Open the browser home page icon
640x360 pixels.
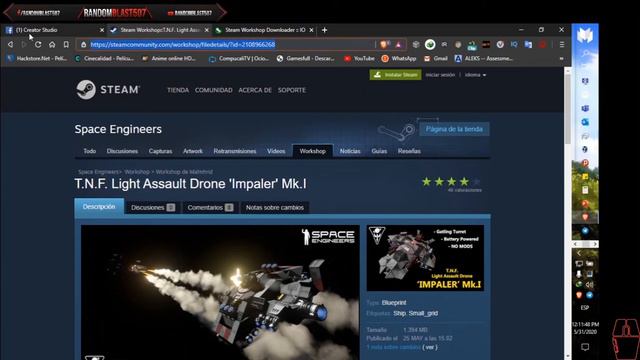52,44
